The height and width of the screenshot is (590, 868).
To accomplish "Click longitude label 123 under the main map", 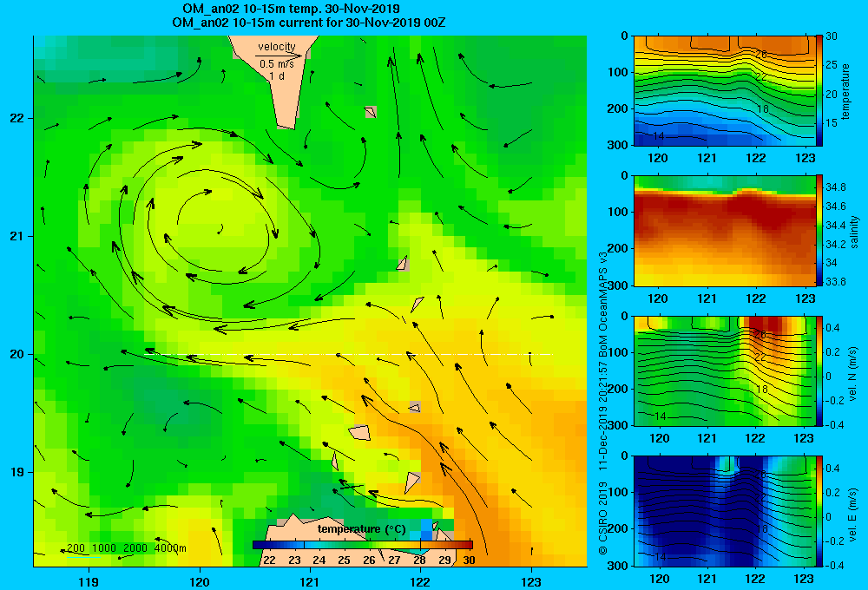I will pyautogui.click(x=531, y=581).
